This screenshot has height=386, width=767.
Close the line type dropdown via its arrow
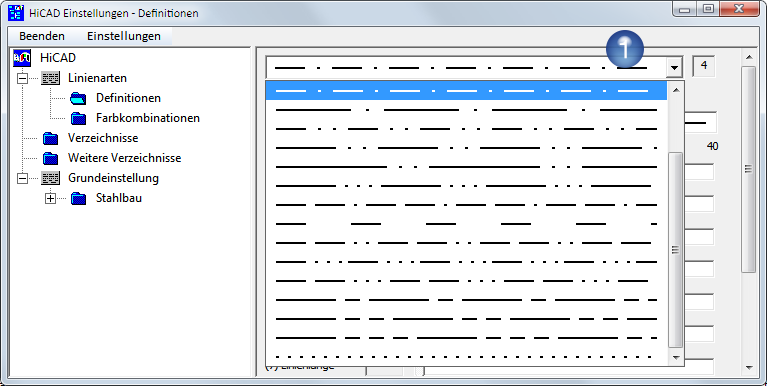[x=675, y=68]
